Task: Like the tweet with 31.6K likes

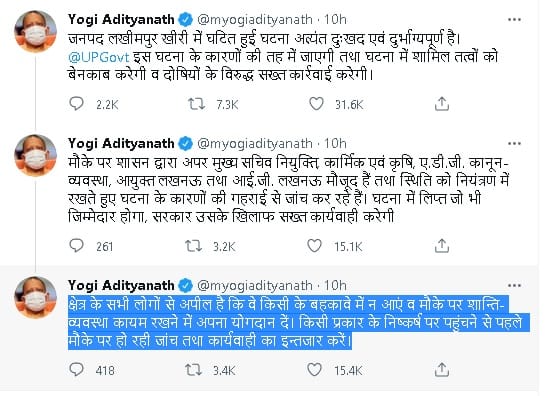Action: pos(316,104)
